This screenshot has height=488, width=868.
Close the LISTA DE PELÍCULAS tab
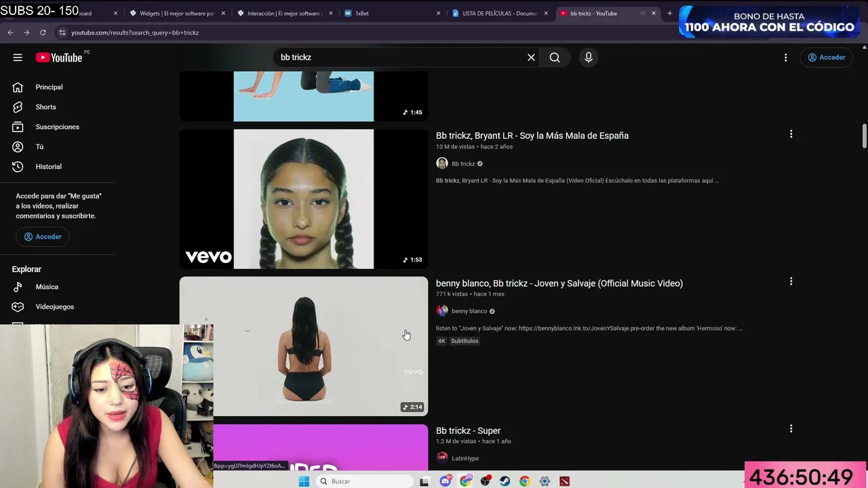coord(546,13)
